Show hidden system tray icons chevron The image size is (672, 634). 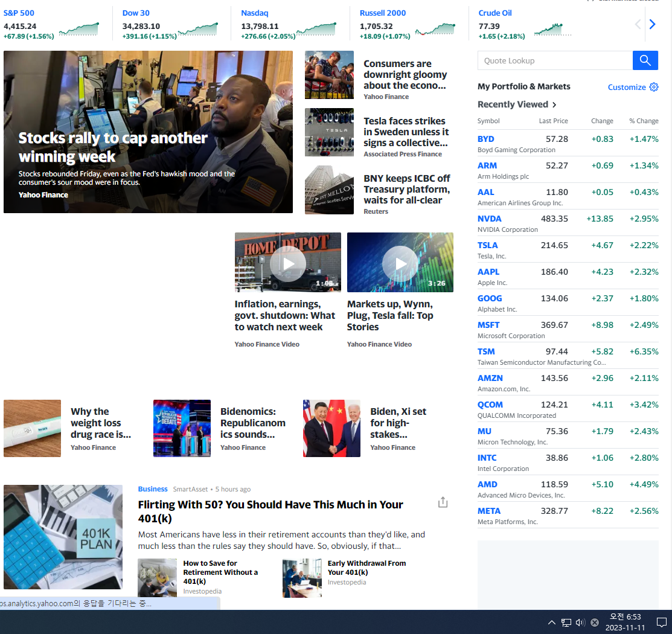(x=552, y=623)
